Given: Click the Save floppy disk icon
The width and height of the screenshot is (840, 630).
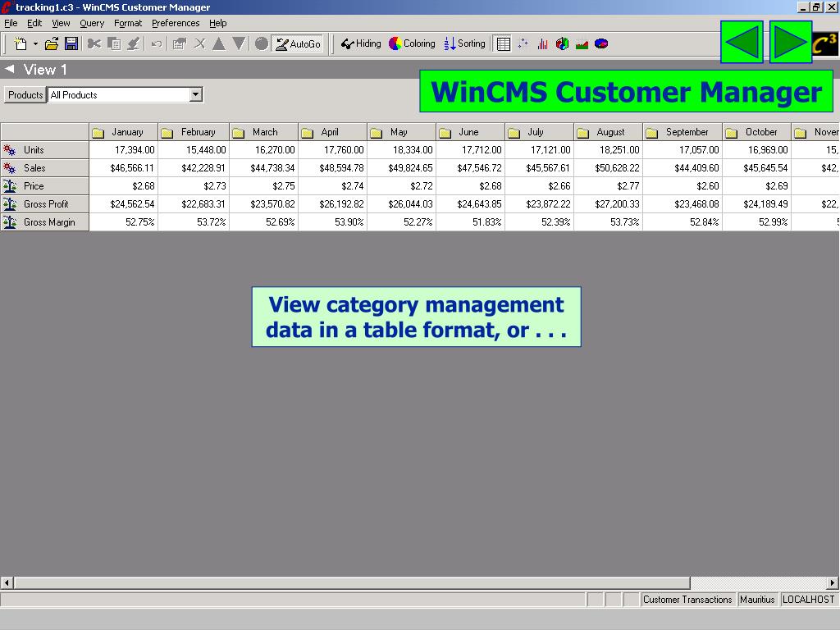Looking at the screenshot, I should coord(71,44).
